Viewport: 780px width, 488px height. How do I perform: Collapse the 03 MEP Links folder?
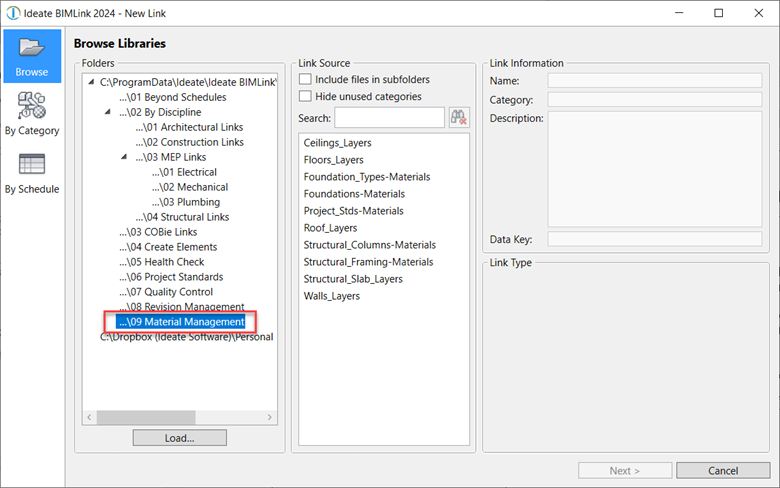click(124, 157)
